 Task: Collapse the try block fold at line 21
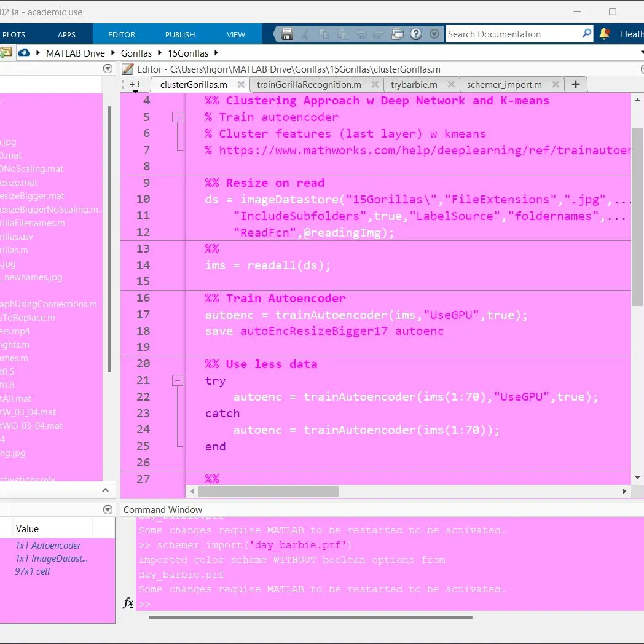pyautogui.click(x=178, y=380)
